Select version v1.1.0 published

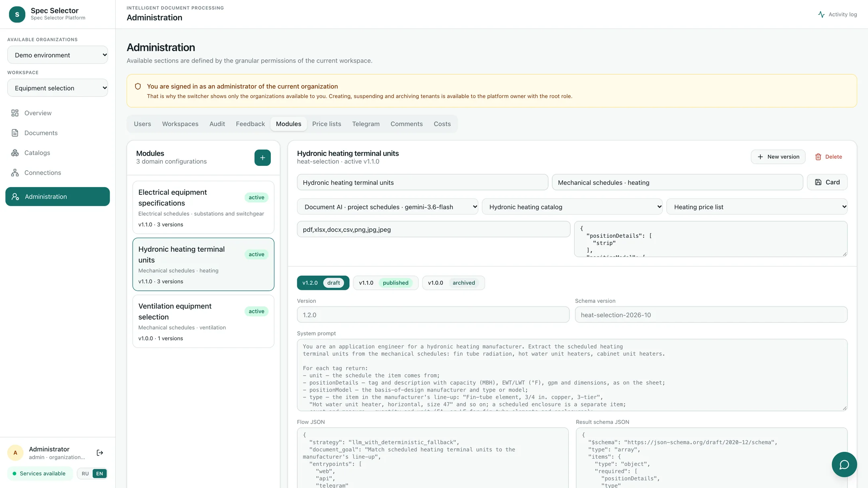pyautogui.click(x=385, y=283)
